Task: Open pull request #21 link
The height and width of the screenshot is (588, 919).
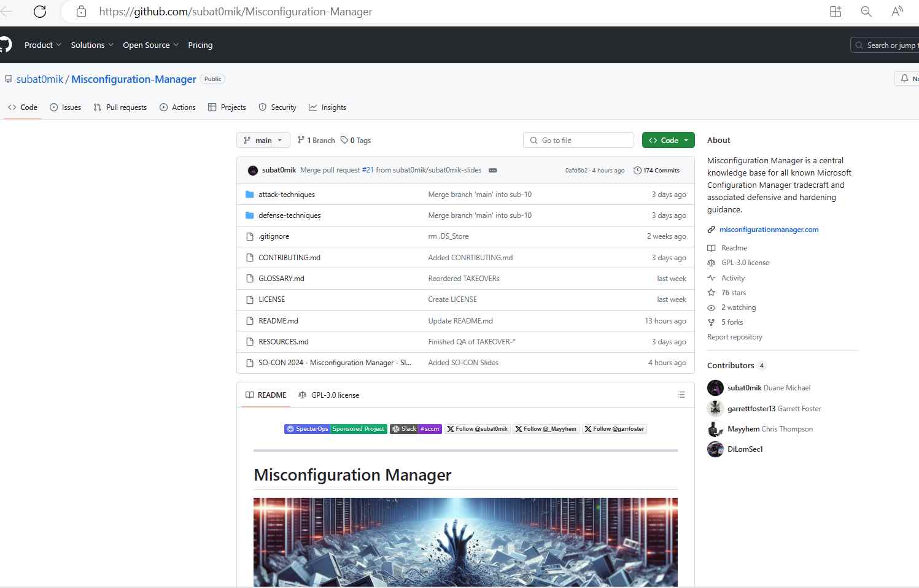Action: pyautogui.click(x=368, y=170)
